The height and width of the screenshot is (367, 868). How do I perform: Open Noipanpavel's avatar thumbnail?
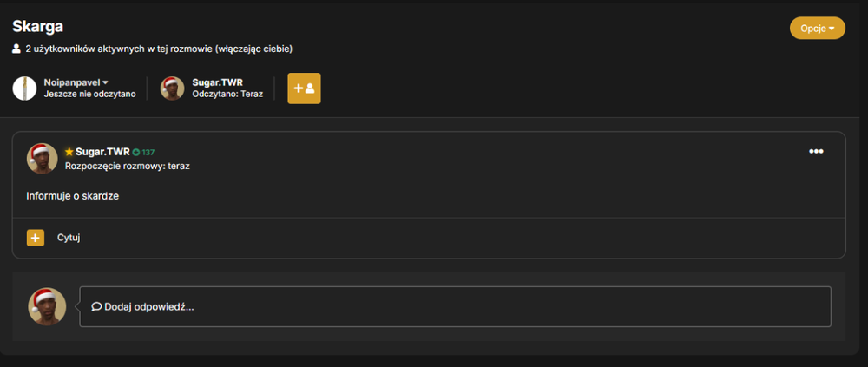point(24,88)
